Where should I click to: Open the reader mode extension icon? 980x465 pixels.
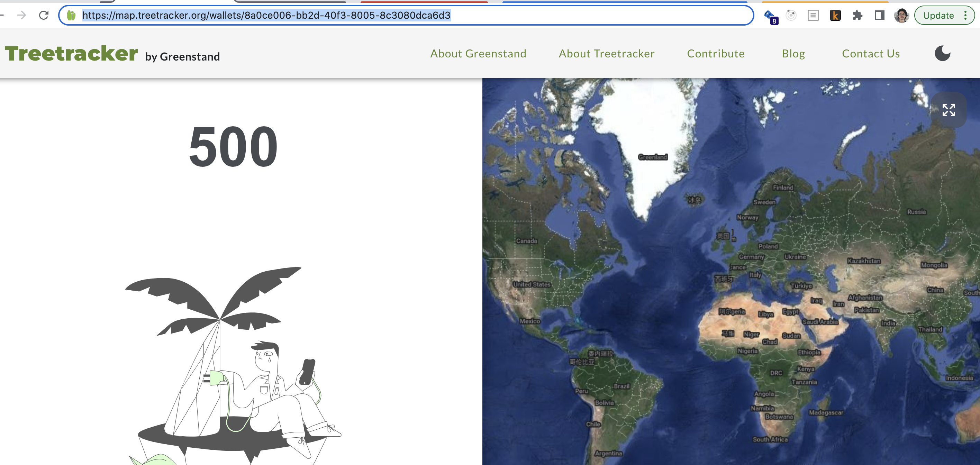coord(813,15)
